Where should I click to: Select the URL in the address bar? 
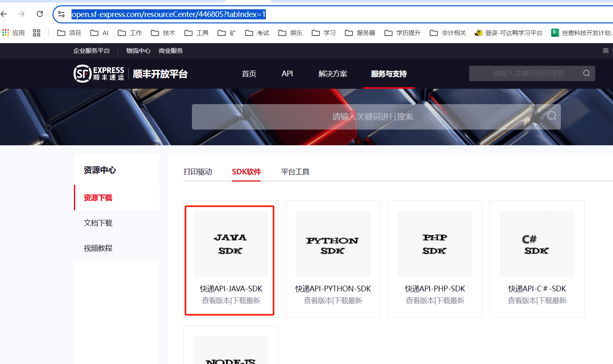pos(169,14)
